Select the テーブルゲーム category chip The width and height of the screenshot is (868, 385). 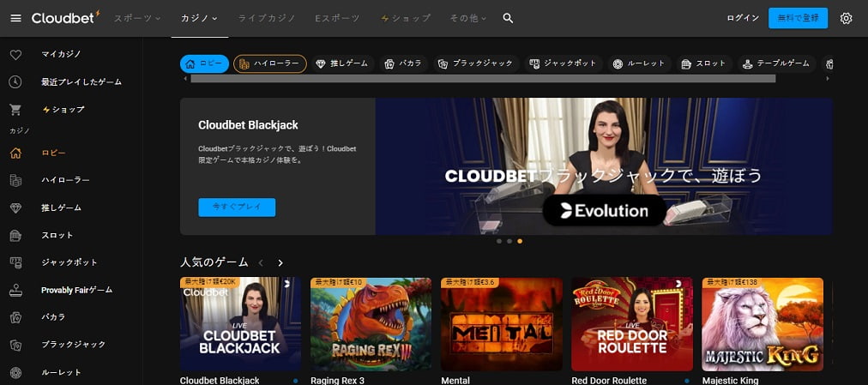(x=777, y=64)
